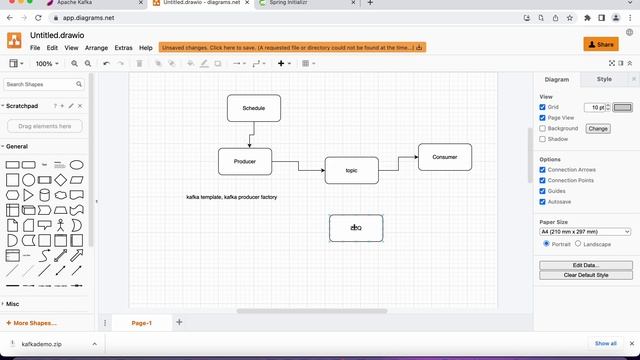
Task: Toggle the Guides checkbox
Action: click(542, 191)
